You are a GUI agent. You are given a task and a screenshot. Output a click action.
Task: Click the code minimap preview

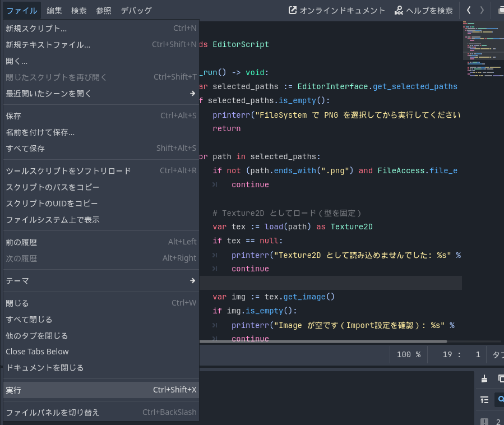(483, 50)
